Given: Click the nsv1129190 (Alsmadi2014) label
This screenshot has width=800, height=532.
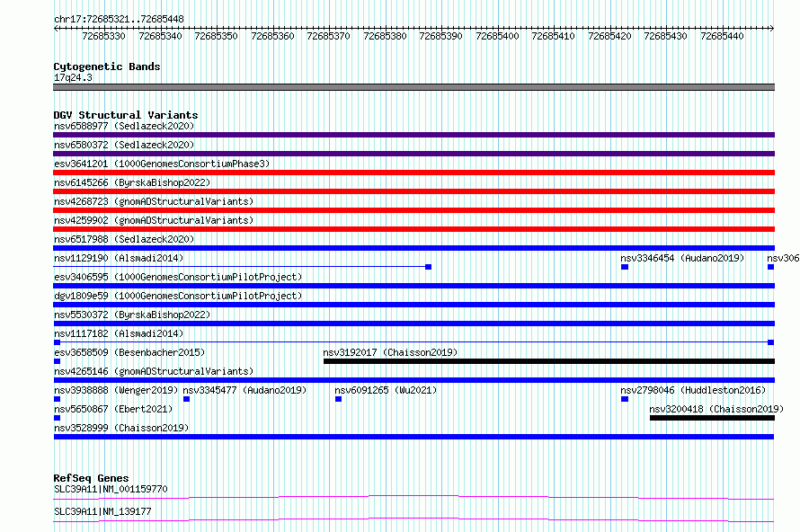Looking at the screenshot, I should coord(119,258).
